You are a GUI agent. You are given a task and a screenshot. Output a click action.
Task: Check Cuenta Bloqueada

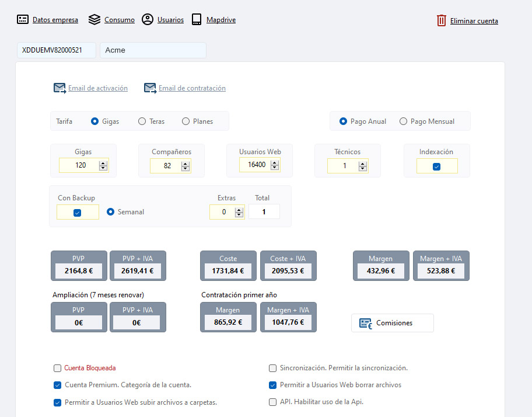(x=57, y=368)
